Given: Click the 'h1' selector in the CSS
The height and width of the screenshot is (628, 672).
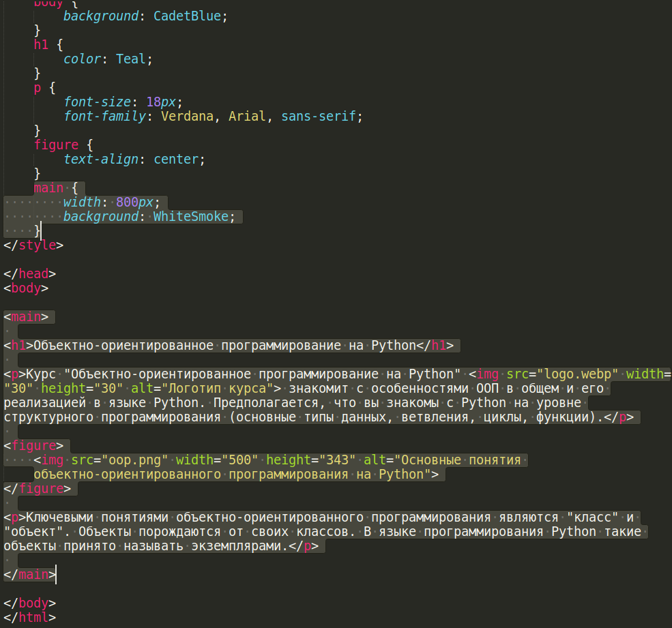Looking at the screenshot, I should (x=41, y=44).
